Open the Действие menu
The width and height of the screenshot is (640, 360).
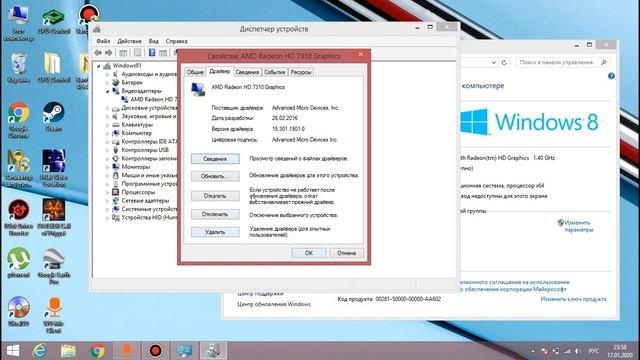pos(129,41)
